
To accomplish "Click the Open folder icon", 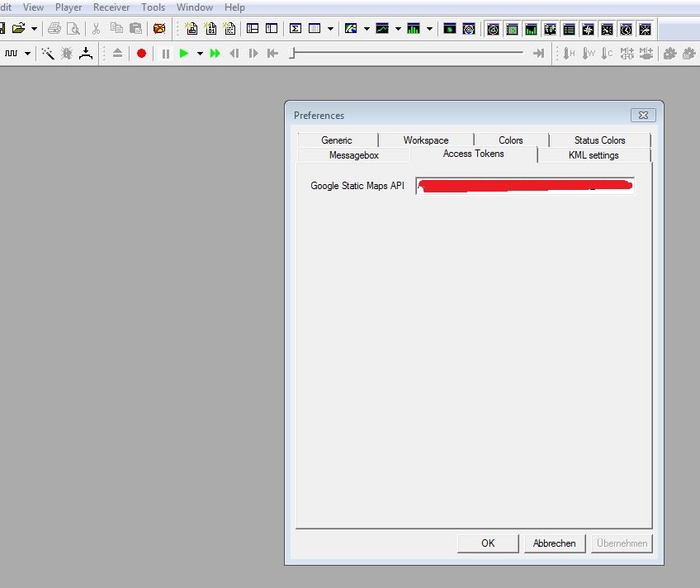I will tap(19, 28).
